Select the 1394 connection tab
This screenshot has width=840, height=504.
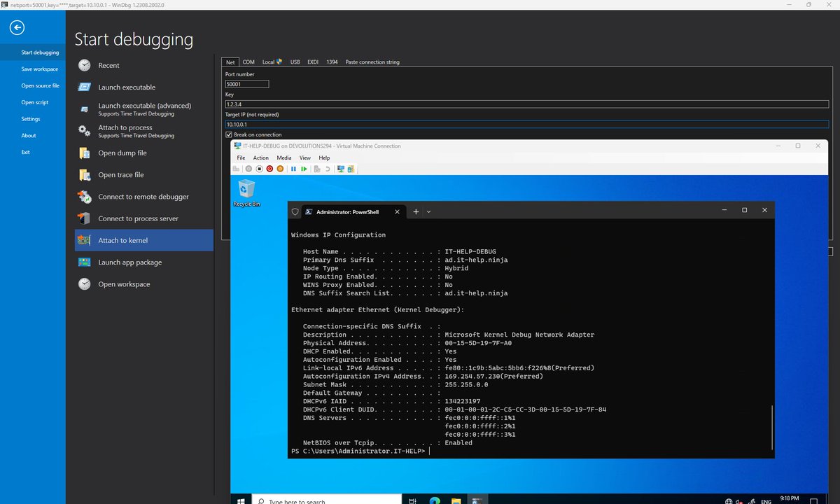point(332,62)
